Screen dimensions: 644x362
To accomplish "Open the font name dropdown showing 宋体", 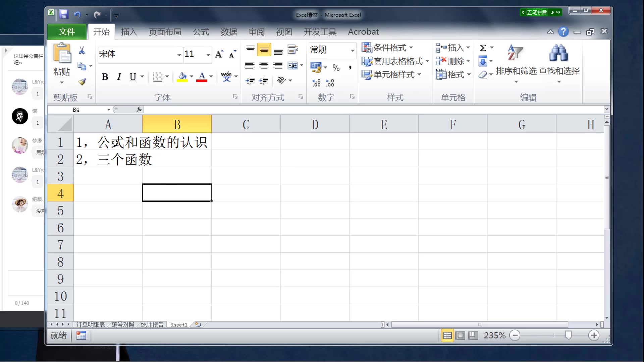I will click(179, 55).
